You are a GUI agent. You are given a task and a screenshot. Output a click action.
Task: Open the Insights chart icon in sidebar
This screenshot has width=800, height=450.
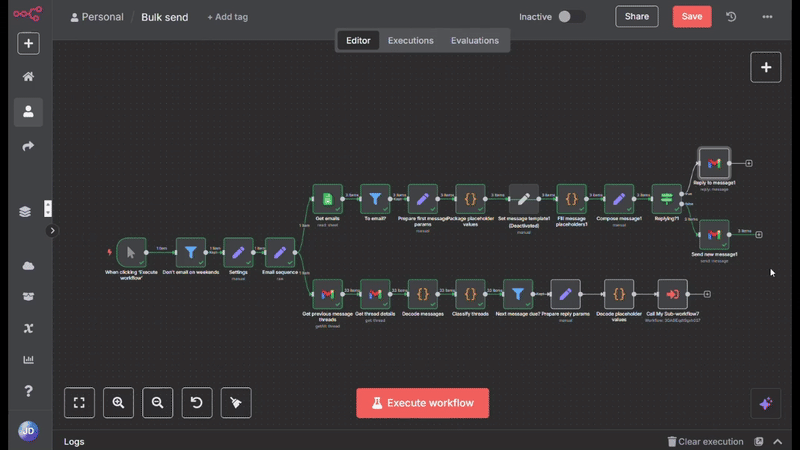tap(28, 360)
